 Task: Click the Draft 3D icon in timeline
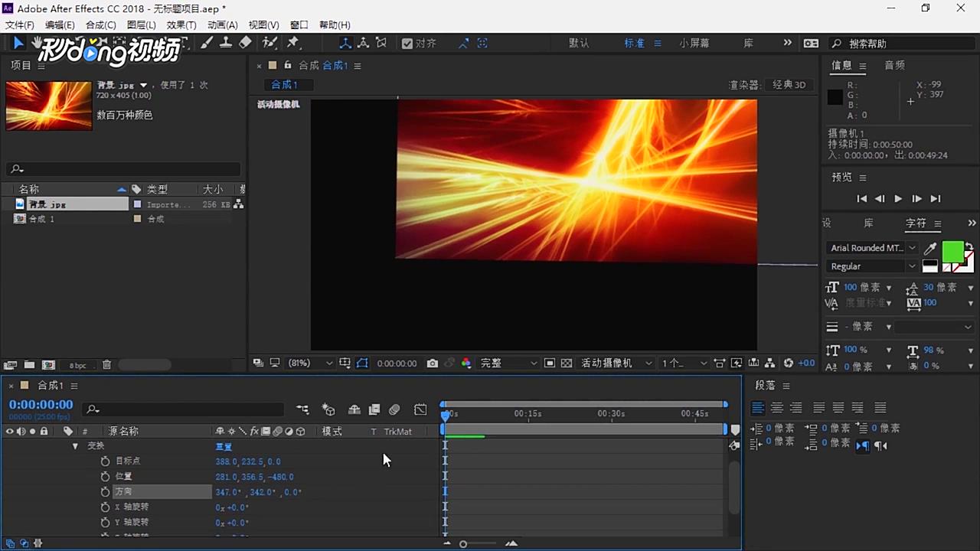tap(328, 409)
